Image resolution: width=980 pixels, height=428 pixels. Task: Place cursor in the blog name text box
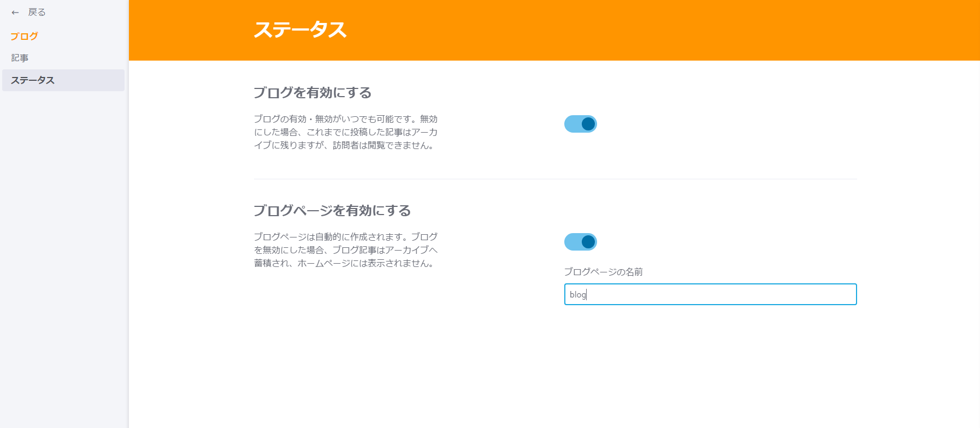pos(710,294)
